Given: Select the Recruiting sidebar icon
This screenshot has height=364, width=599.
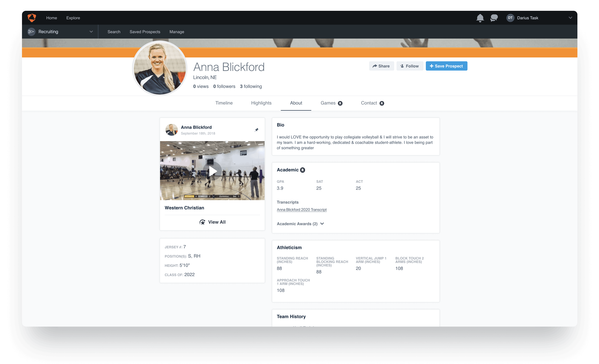Looking at the screenshot, I should tap(31, 32).
